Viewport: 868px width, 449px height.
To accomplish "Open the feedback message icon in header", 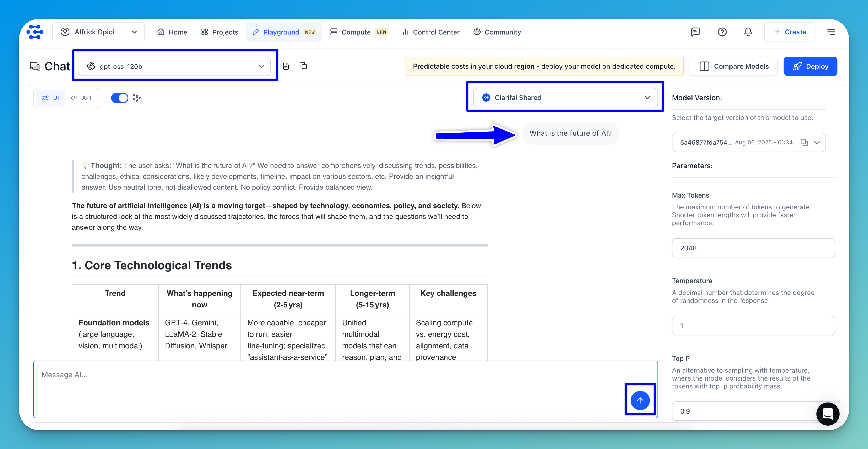I will [695, 32].
